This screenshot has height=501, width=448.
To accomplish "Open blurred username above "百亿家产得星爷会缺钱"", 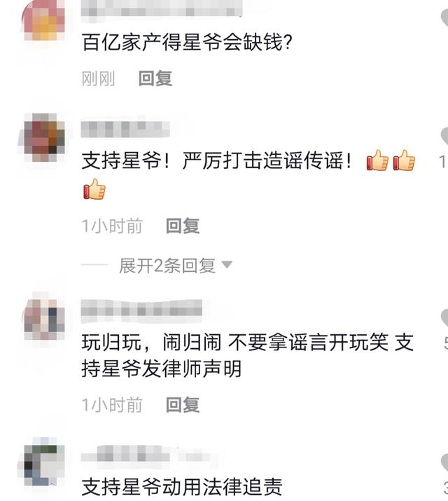I will [x=162, y=8].
